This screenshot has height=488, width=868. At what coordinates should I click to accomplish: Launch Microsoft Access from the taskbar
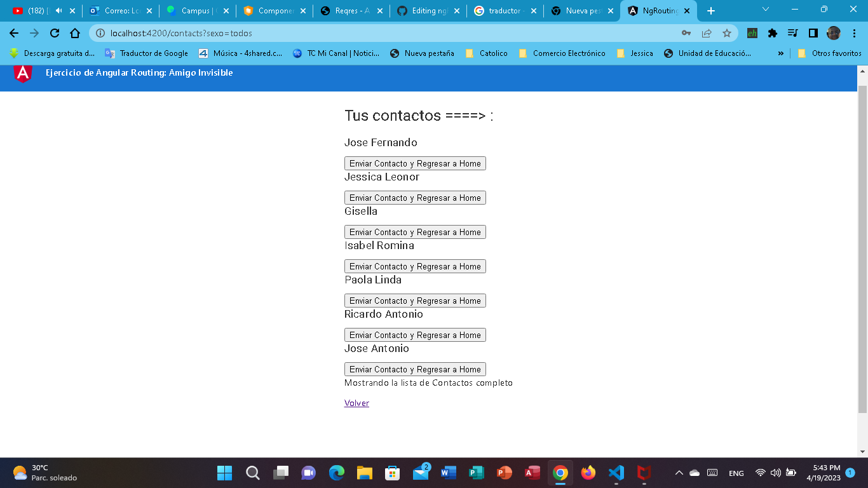532,473
